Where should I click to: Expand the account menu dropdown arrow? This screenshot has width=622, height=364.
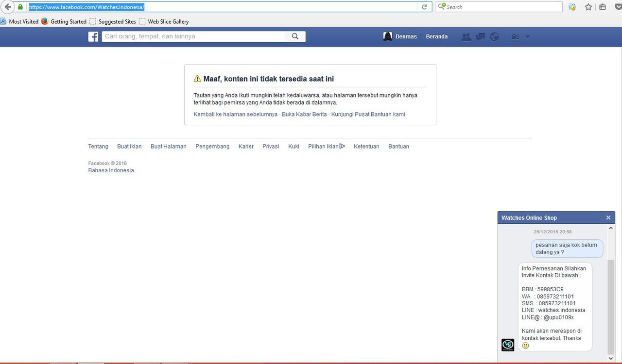(527, 37)
